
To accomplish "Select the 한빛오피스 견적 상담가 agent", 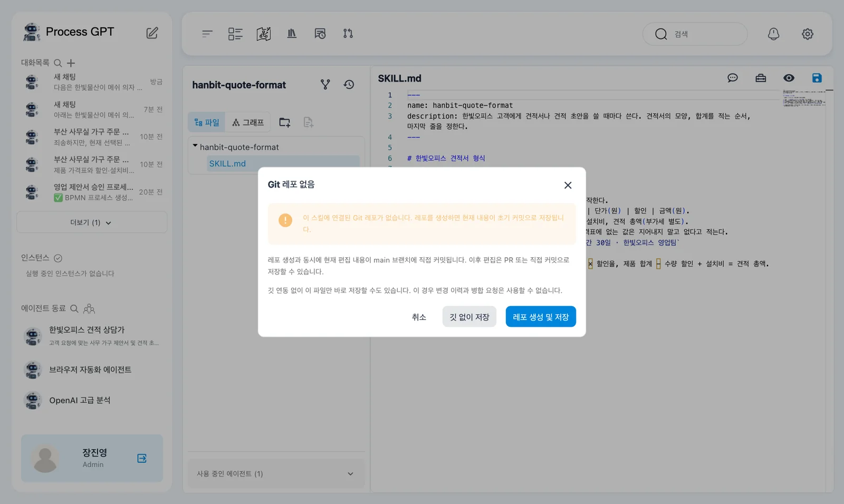I will pyautogui.click(x=92, y=336).
